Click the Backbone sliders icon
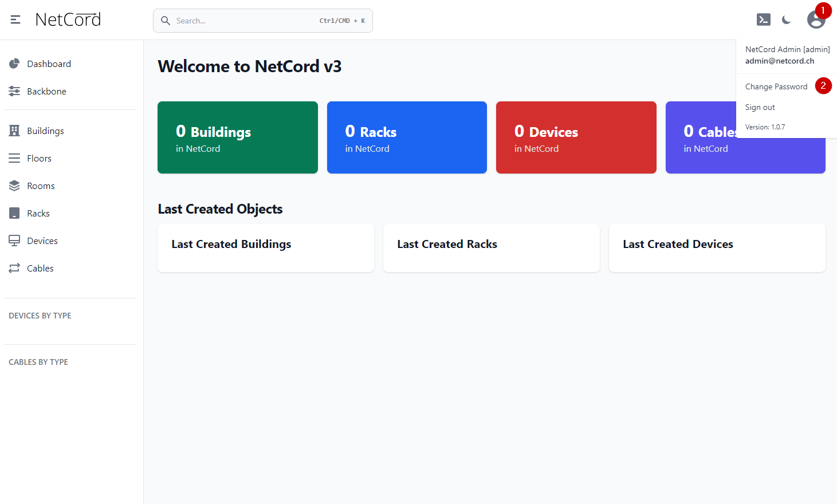The height and width of the screenshot is (504, 837). coord(14,91)
